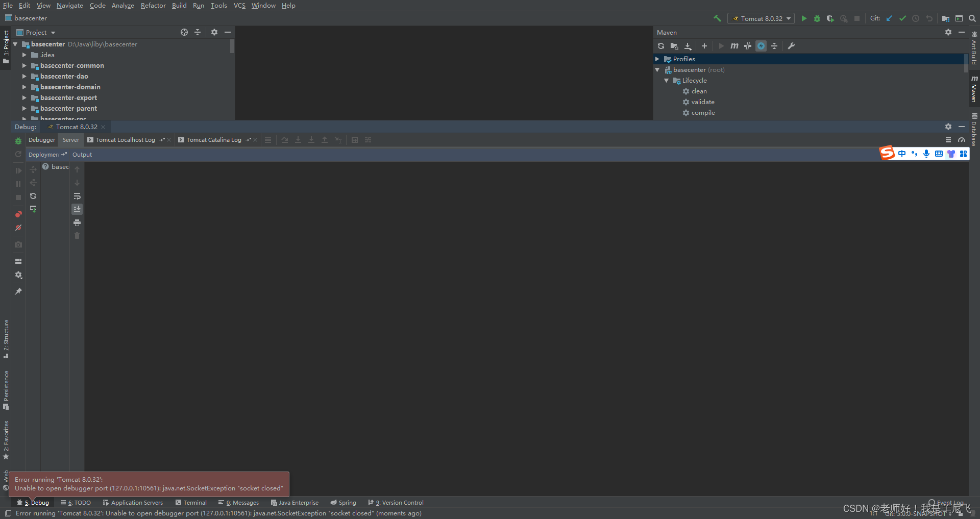The image size is (980, 519).
Task: Reimport All Maven Projects
Action: [661, 46]
